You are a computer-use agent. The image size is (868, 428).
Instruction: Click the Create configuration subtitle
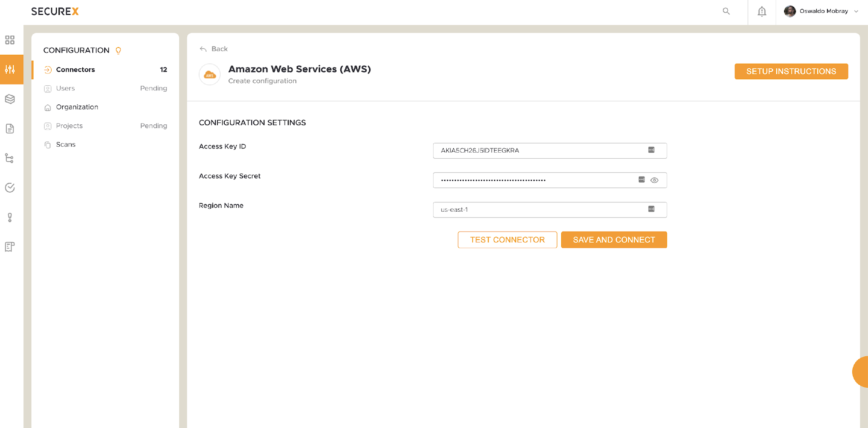click(262, 81)
